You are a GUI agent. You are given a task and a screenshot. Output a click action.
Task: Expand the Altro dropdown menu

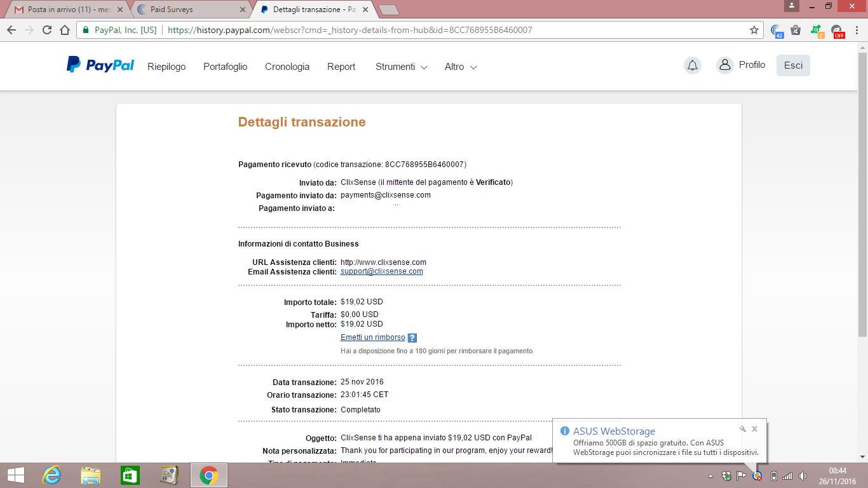pos(461,67)
